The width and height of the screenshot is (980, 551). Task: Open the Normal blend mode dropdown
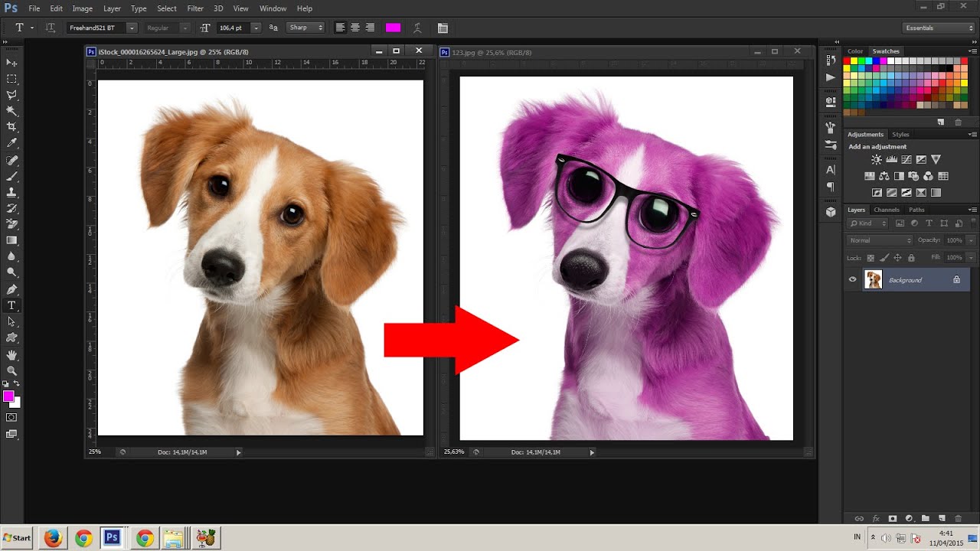(880, 240)
